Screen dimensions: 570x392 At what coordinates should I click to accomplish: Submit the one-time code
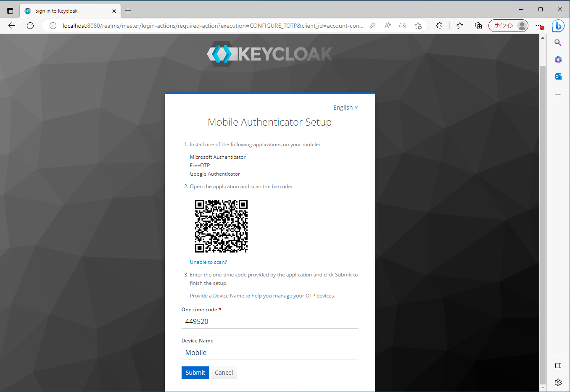tap(195, 372)
